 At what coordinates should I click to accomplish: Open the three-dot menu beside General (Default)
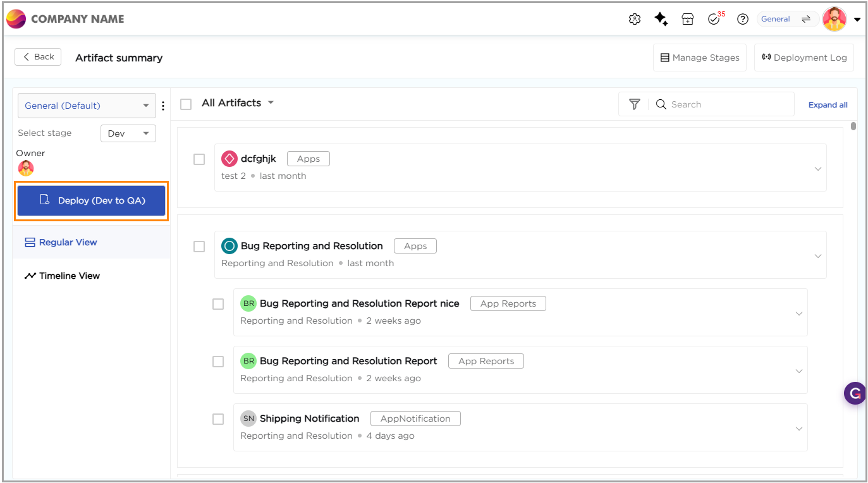[163, 106]
